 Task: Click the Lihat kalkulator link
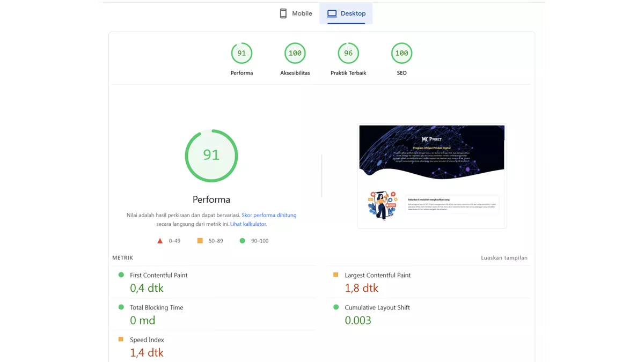pyautogui.click(x=248, y=224)
